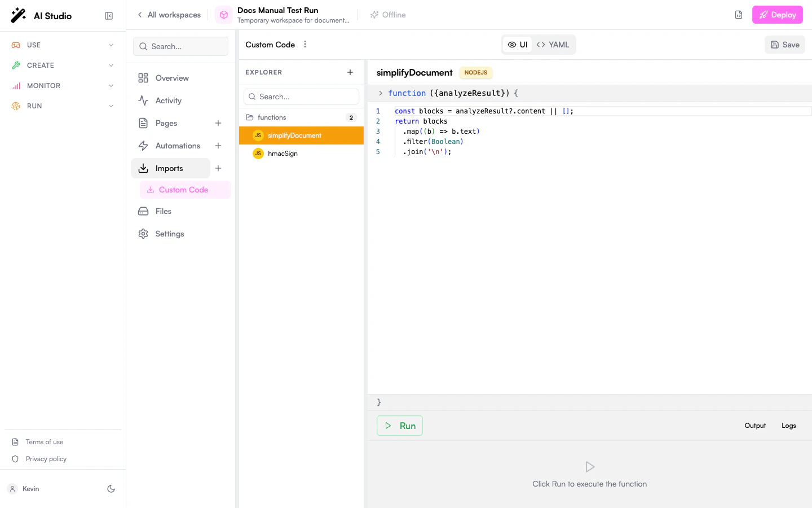Switch to the Output tab

coord(755,426)
